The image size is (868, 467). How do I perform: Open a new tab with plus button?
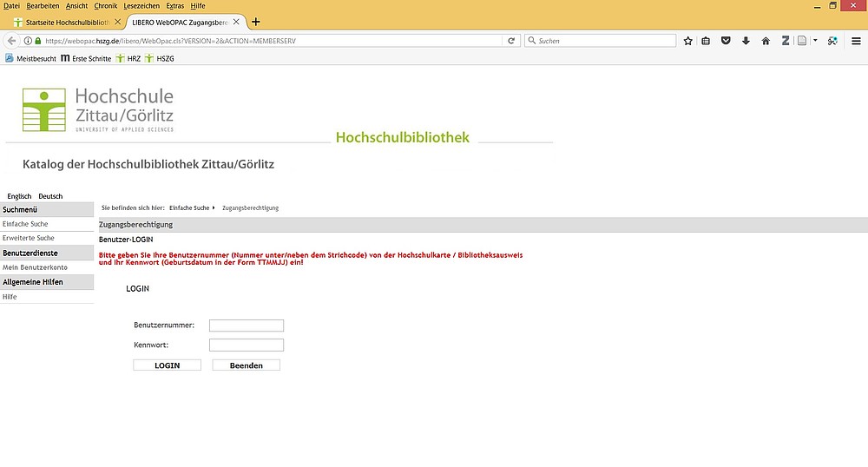tap(255, 22)
